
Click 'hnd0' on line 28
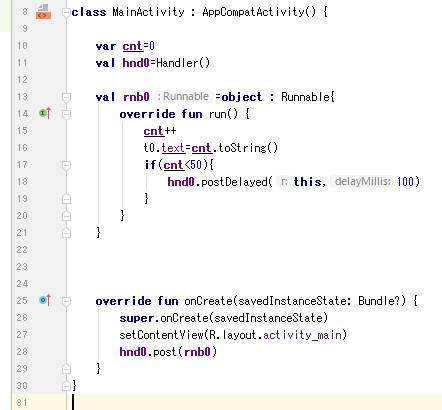[133, 352]
